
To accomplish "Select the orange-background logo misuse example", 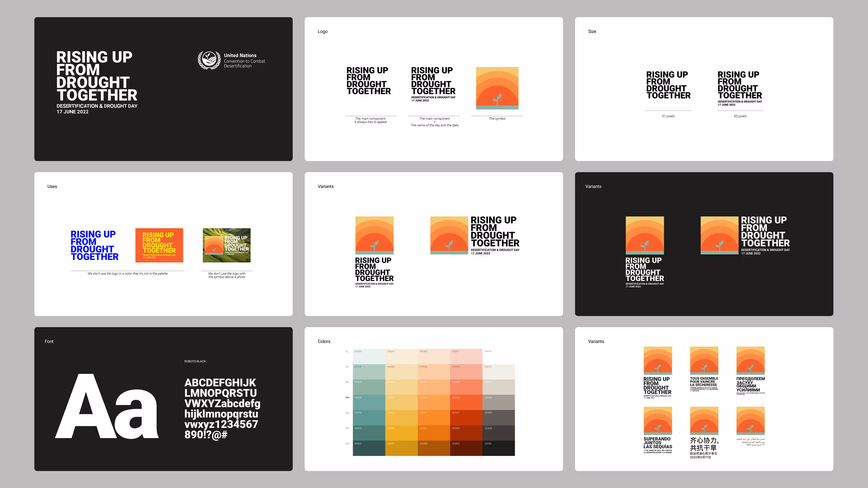I will coord(159,246).
